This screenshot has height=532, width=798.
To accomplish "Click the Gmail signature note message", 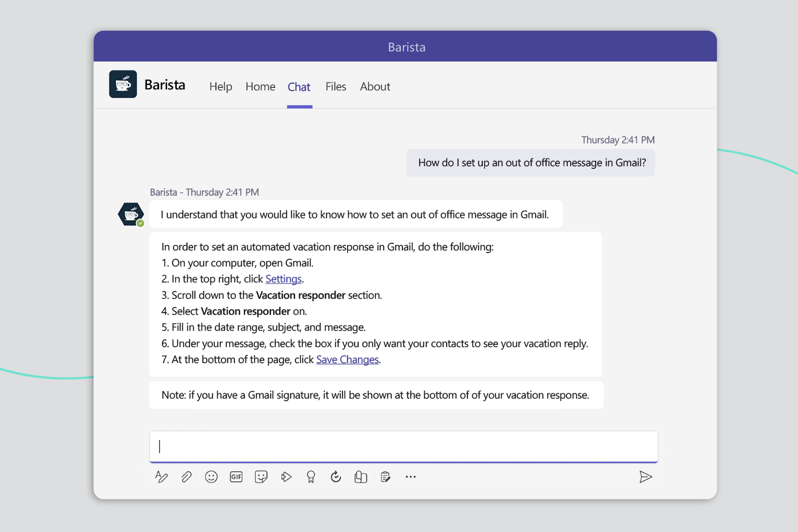I will [x=376, y=395].
